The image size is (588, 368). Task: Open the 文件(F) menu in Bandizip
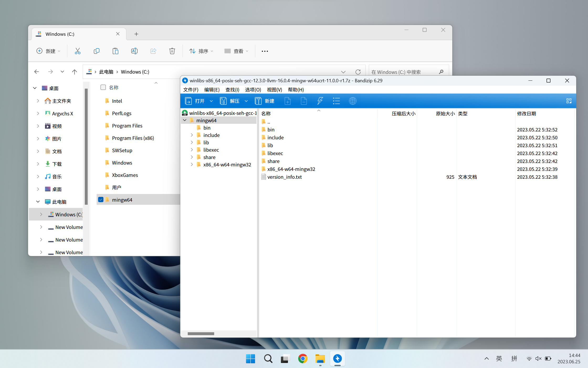click(191, 90)
